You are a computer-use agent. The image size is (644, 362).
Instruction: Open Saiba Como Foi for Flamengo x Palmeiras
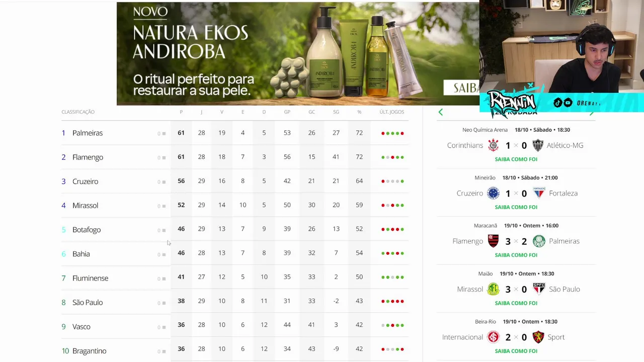tap(516, 255)
